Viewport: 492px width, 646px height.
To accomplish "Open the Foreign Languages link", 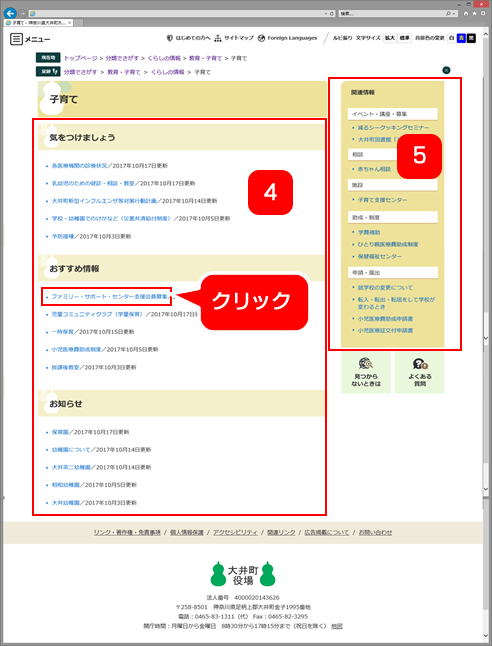I will point(288,38).
